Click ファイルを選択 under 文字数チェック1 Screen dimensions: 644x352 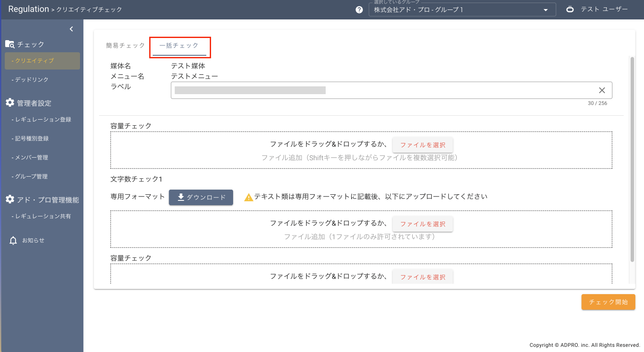coord(422,224)
